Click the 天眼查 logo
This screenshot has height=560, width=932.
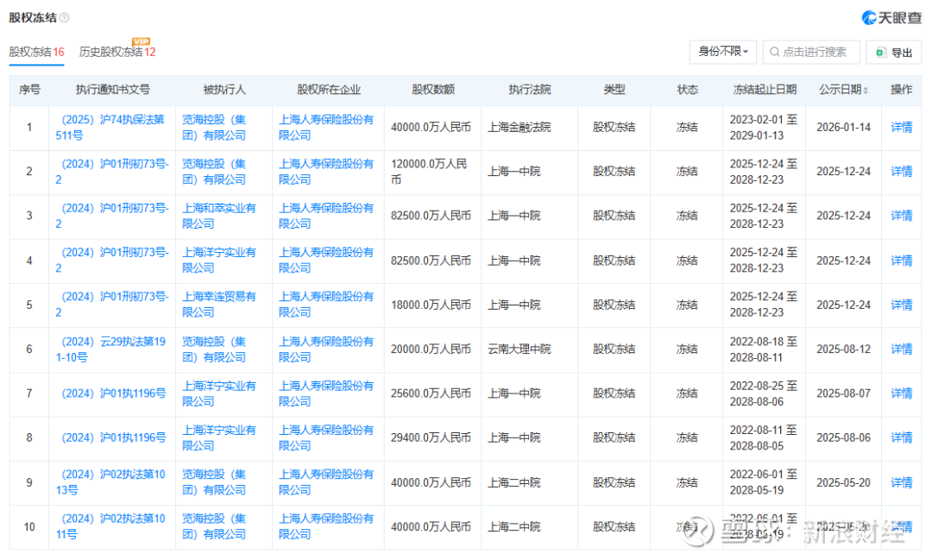click(891, 18)
